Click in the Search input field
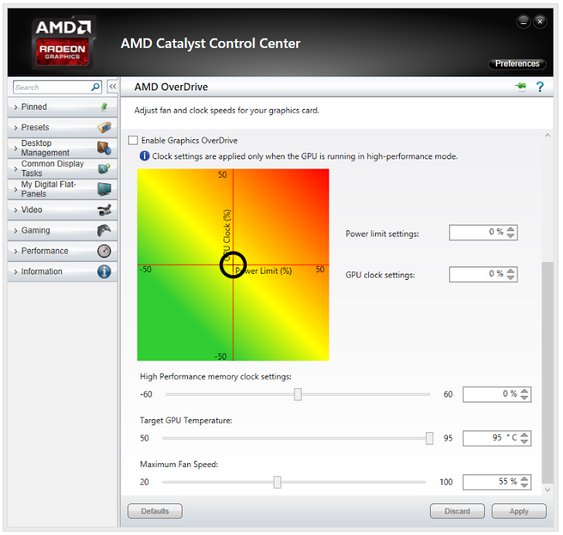Screen dimensions: 563x535 pos(52,87)
